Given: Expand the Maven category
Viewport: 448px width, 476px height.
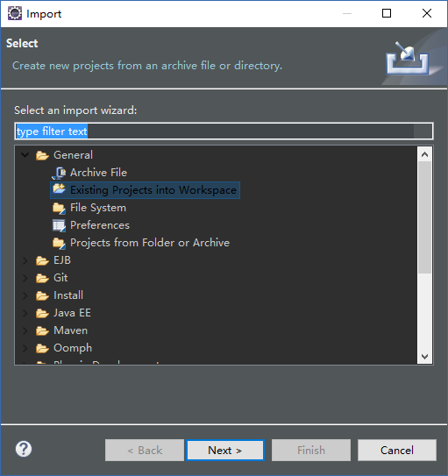Looking at the screenshot, I should click(25, 330).
